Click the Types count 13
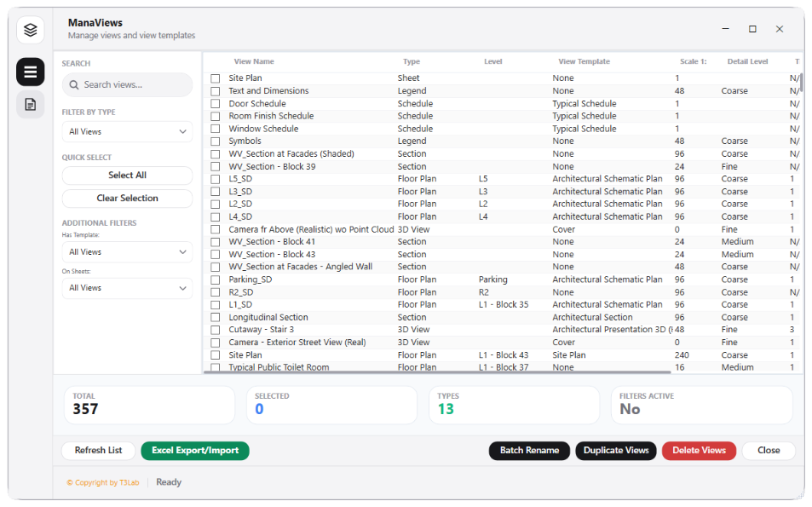The image size is (812, 507). (446, 410)
